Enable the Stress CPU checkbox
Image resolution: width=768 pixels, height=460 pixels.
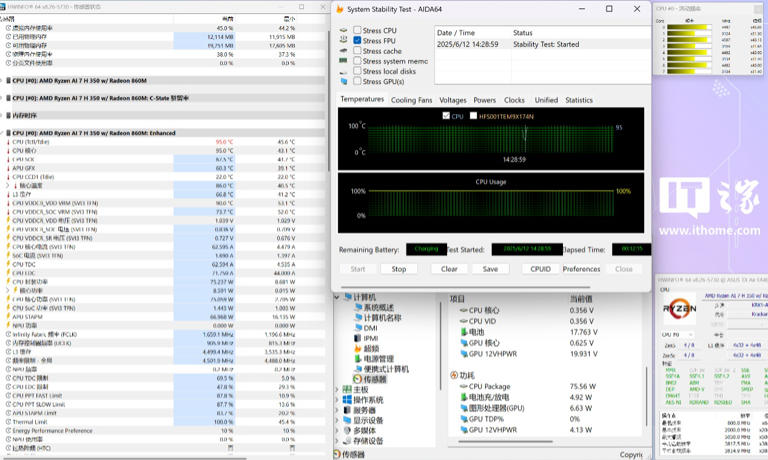pyautogui.click(x=357, y=30)
